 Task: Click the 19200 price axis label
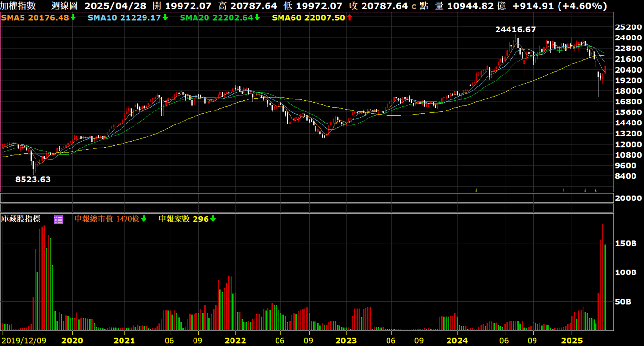(629, 81)
